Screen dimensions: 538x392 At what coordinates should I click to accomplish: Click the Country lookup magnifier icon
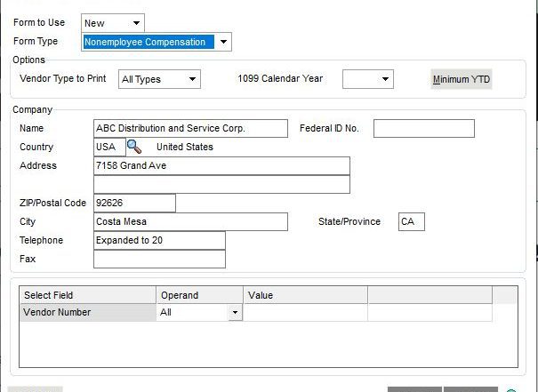pyautogui.click(x=133, y=147)
